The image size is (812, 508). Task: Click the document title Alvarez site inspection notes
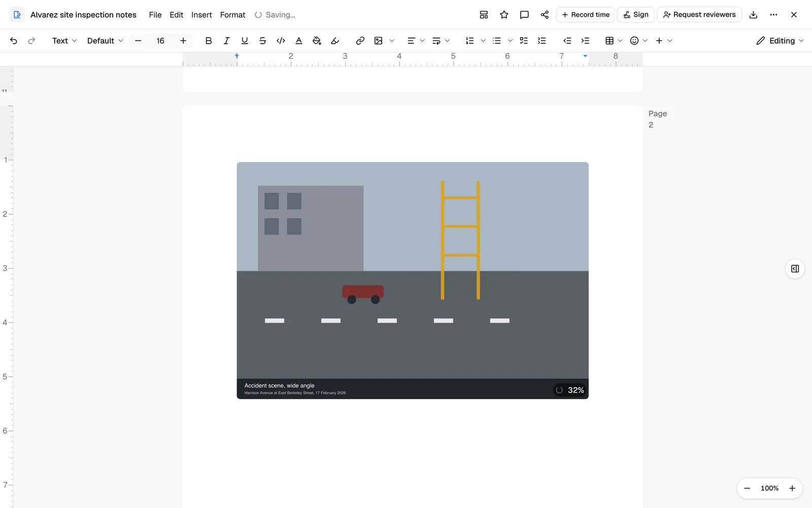point(83,15)
